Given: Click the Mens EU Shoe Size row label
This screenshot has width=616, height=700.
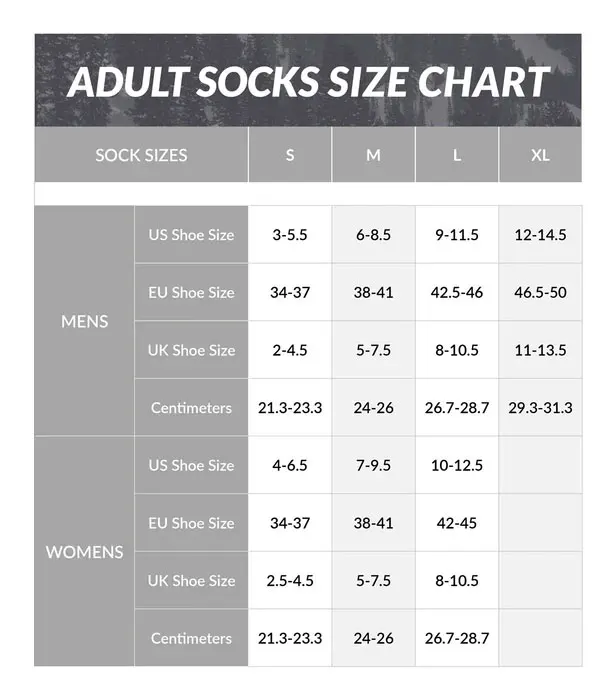Looking at the screenshot, I should [191, 293].
